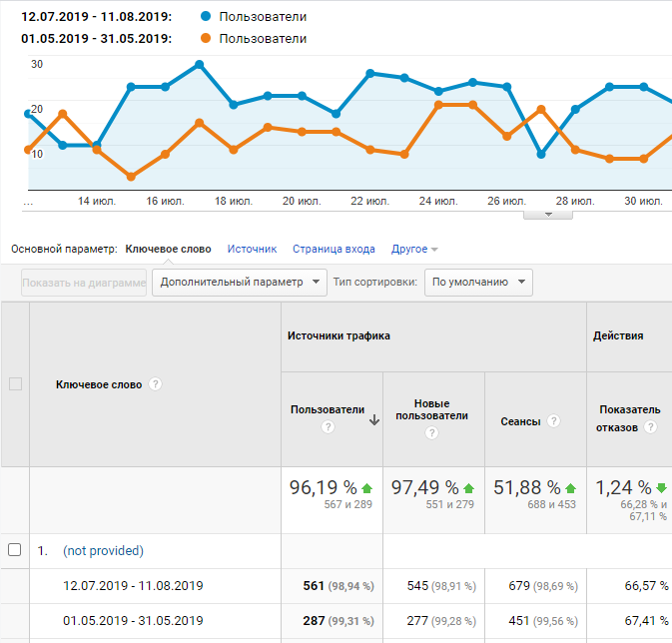Open Дополнительный параметр dropdown
Screen dimensions: 672x643
pos(240,283)
